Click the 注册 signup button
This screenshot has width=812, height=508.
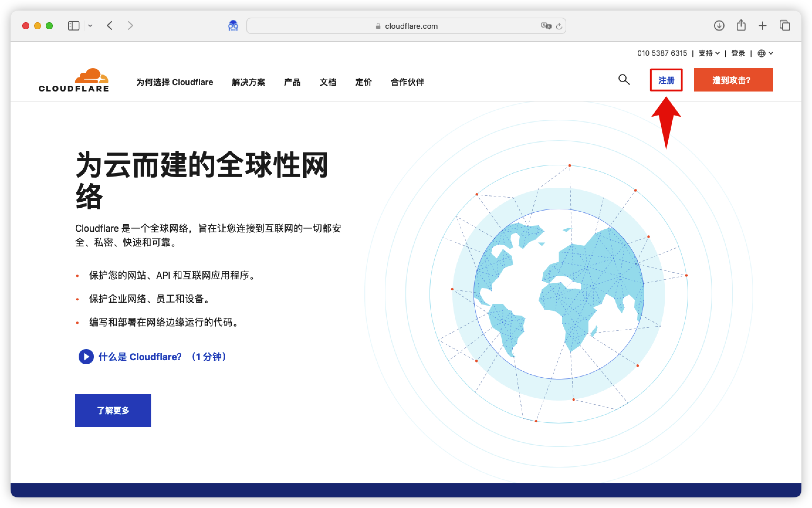[x=666, y=80]
